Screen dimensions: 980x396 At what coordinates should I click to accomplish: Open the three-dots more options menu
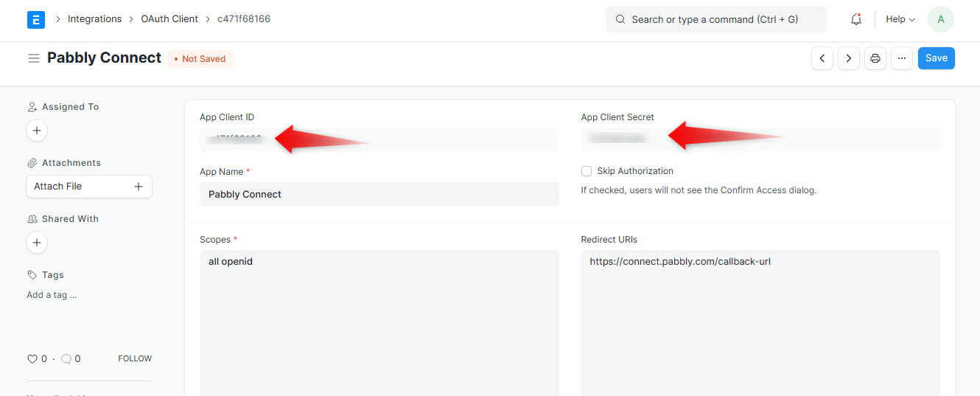[x=902, y=58]
